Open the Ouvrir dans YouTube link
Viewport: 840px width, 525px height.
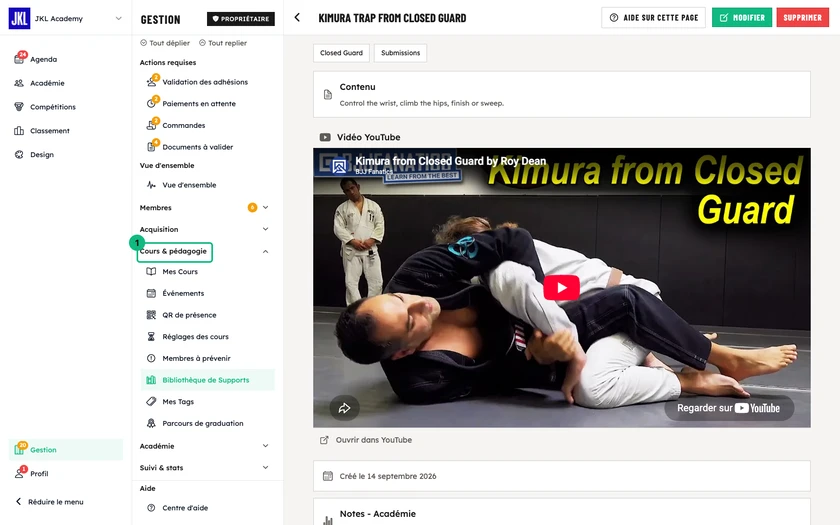click(366, 440)
